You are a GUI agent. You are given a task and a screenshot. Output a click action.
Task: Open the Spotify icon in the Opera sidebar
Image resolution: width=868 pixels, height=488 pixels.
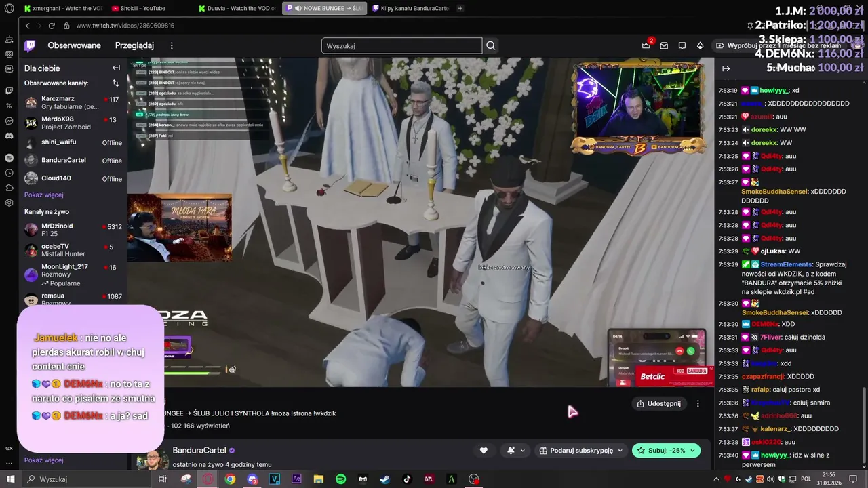9,157
